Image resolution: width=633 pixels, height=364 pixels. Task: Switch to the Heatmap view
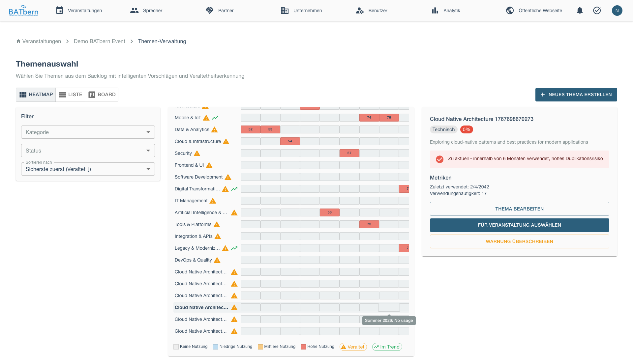36,95
